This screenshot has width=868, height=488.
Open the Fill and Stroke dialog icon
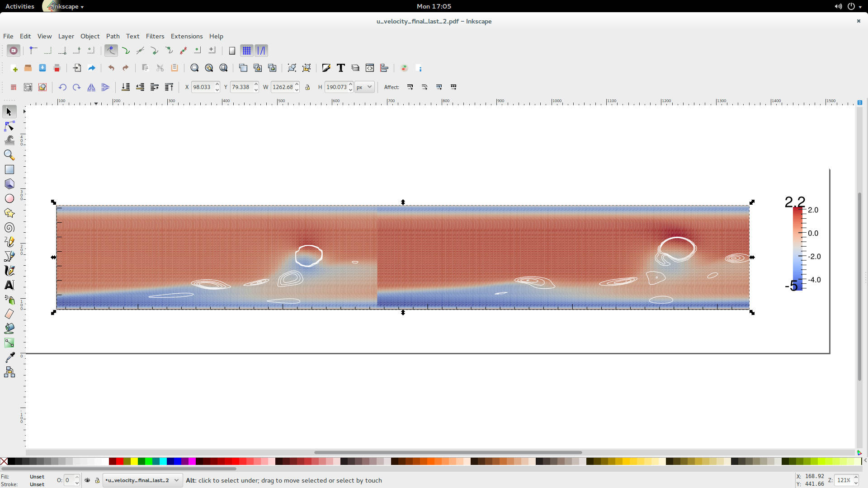(x=326, y=68)
